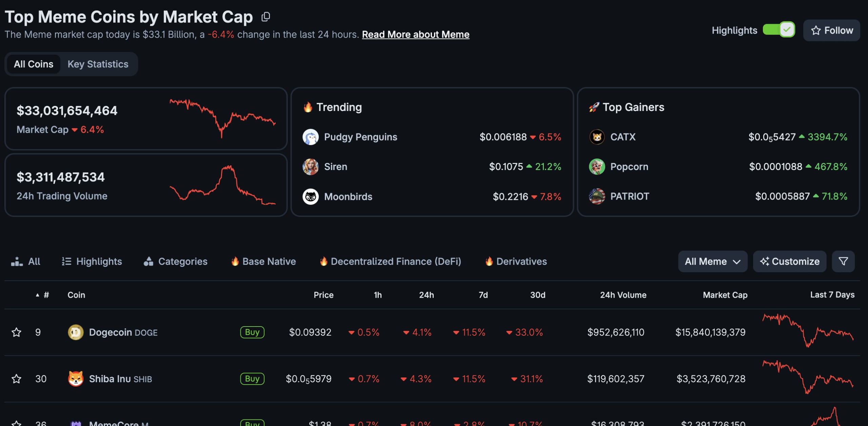Click Shiba Inu market cap $3,523,760,728
Image resolution: width=868 pixels, height=426 pixels.
(x=711, y=379)
